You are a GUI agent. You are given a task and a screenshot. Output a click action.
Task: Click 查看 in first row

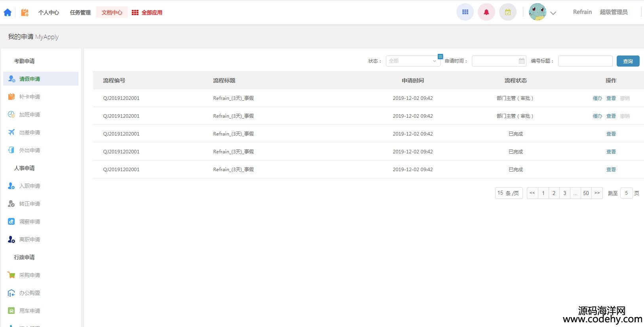click(x=611, y=98)
